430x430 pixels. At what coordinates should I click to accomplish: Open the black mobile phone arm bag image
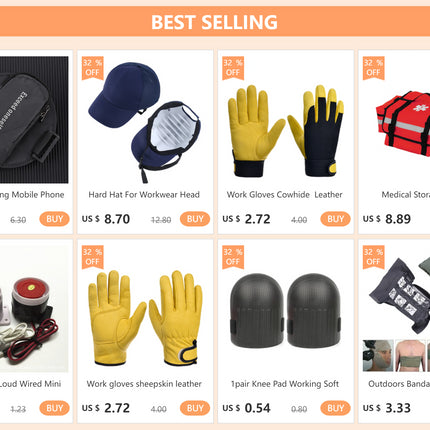click(34, 120)
